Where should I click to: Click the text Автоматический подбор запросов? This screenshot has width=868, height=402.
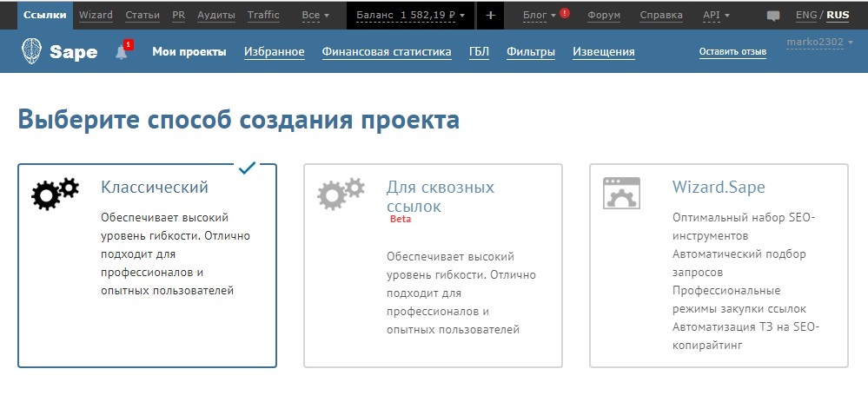coord(739,263)
